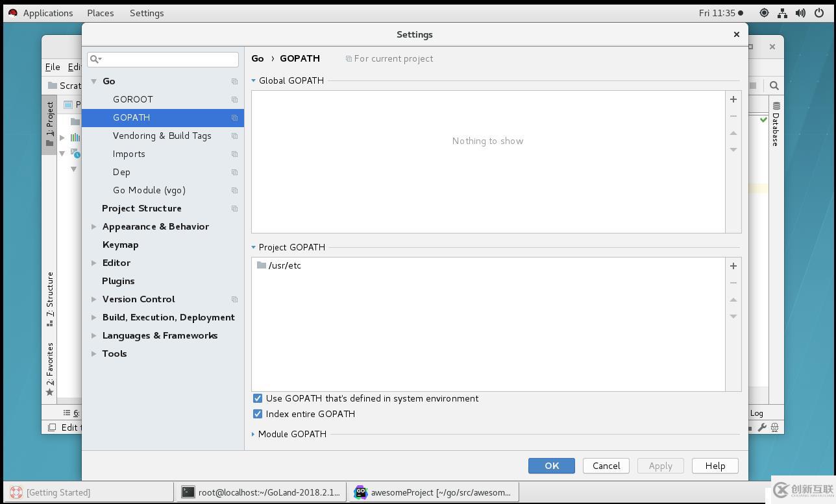Click the accessibility icon in top panel
Screen dimensions: 836x504
(x=764, y=13)
